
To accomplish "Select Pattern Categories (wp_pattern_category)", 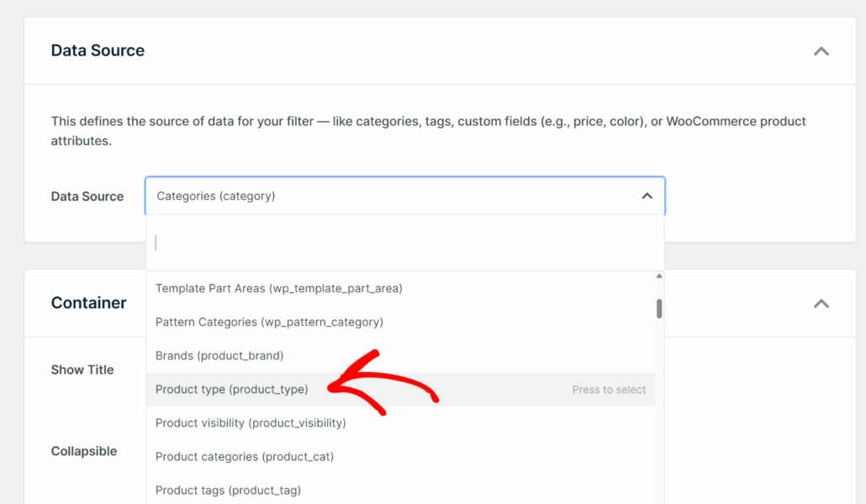I will (270, 322).
